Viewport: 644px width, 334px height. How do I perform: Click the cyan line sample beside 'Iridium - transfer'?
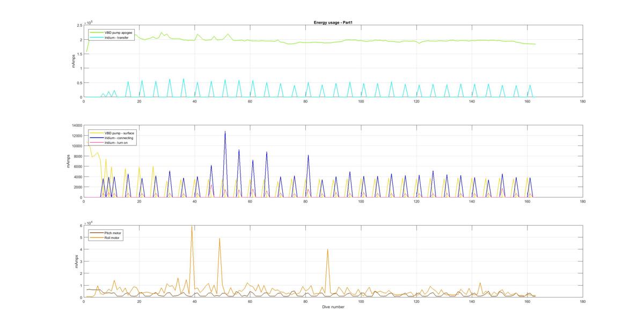point(97,37)
